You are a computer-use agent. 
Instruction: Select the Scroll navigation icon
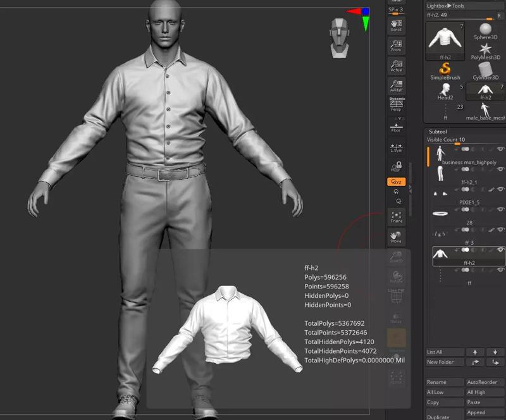point(395,27)
